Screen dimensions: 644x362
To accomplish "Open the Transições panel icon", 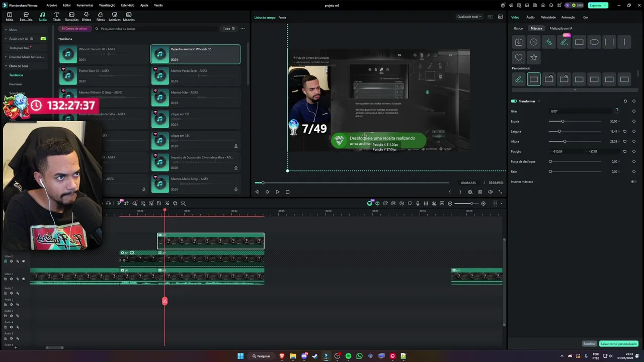I will click(71, 17).
